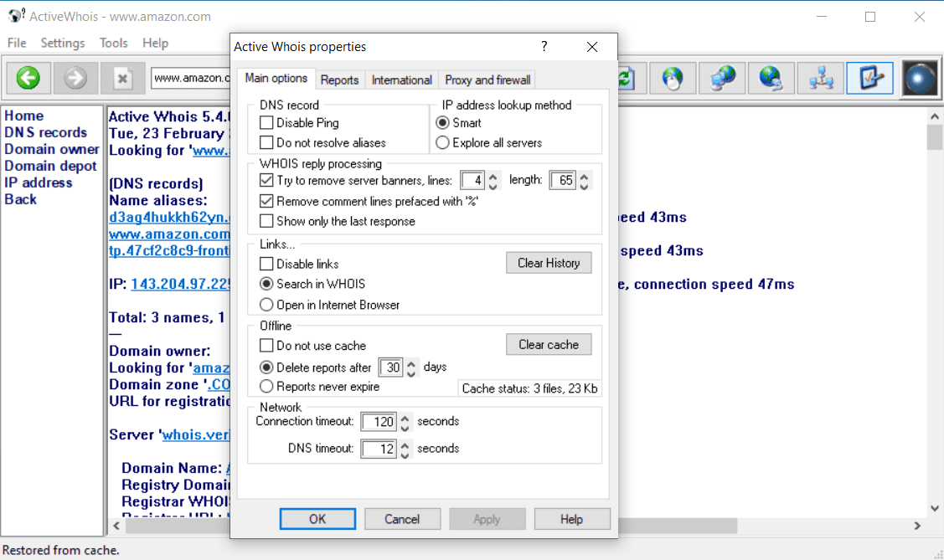Open Domain depot in the sidebar
The height and width of the screenshot is (560, 944).
(50, 166)
